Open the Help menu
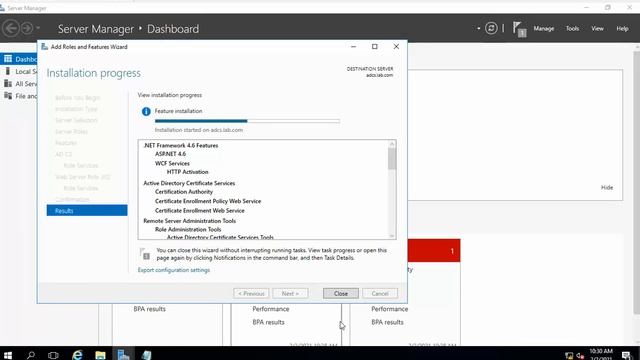 point(622,29)
